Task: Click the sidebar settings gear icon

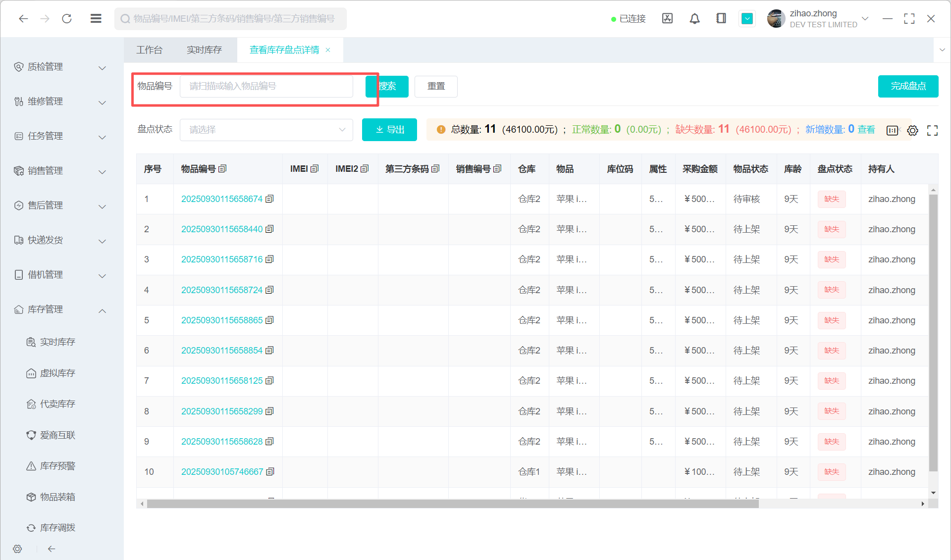Action: [x=18, y=549]
